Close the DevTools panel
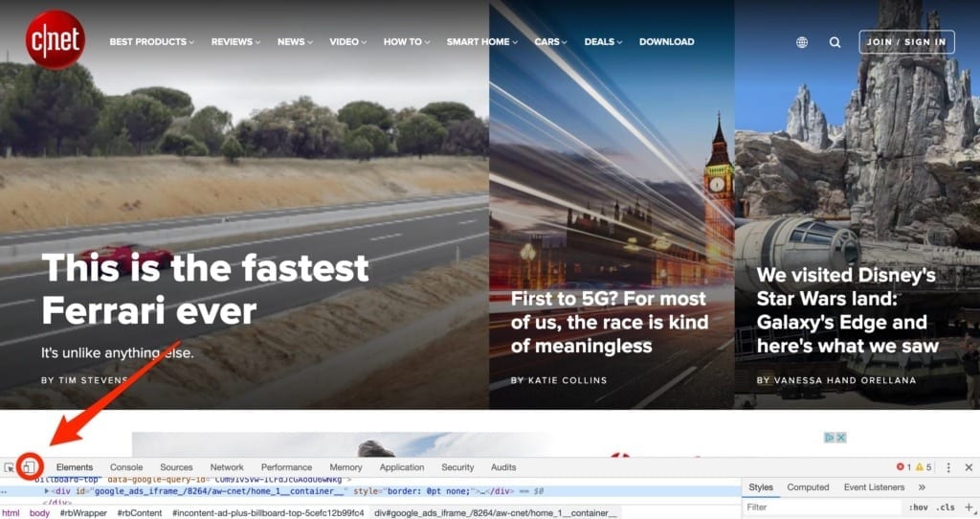This screenshot has height=519, width=980. [969, 467]
